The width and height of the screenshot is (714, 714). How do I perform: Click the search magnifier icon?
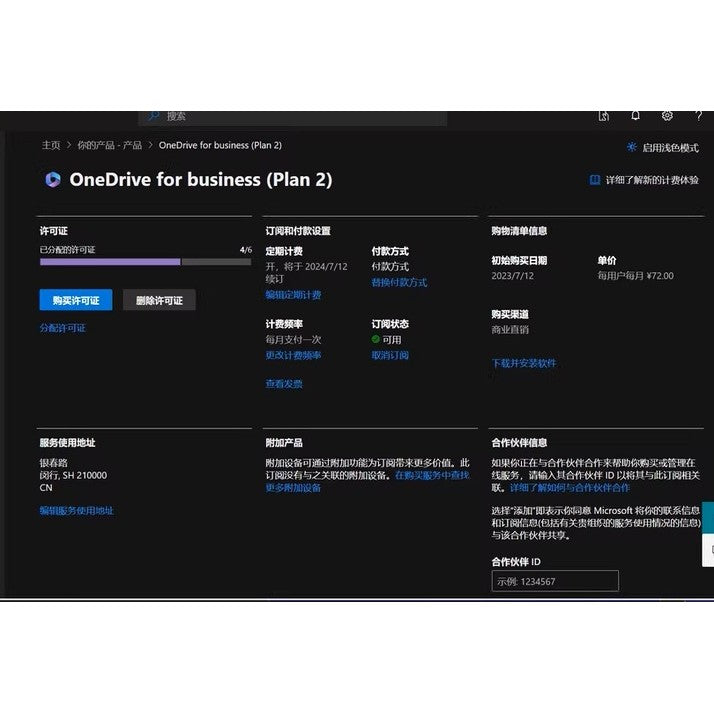tap(154, 116)
